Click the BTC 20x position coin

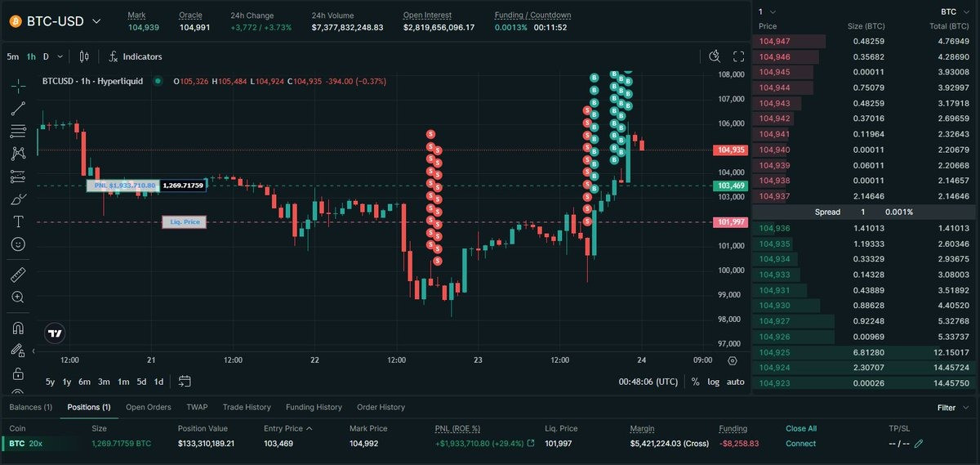pyautogui.click(x=24, y=444)
